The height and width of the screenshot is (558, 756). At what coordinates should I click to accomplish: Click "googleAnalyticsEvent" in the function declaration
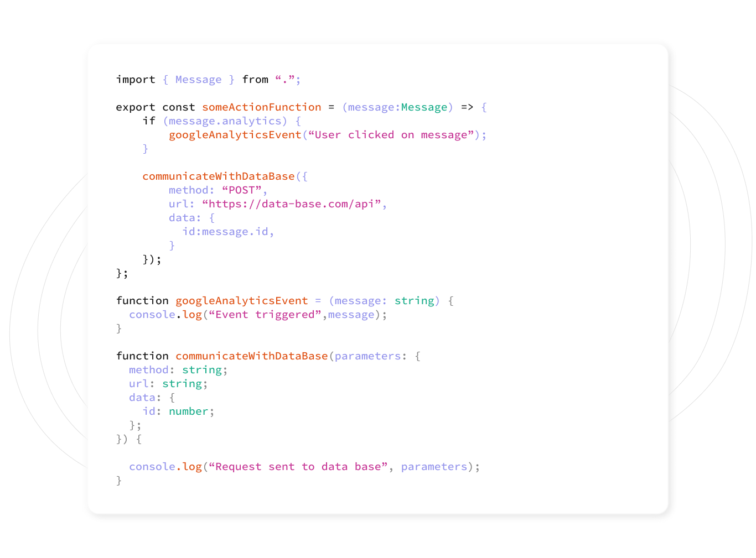click(x=242, y=301)
